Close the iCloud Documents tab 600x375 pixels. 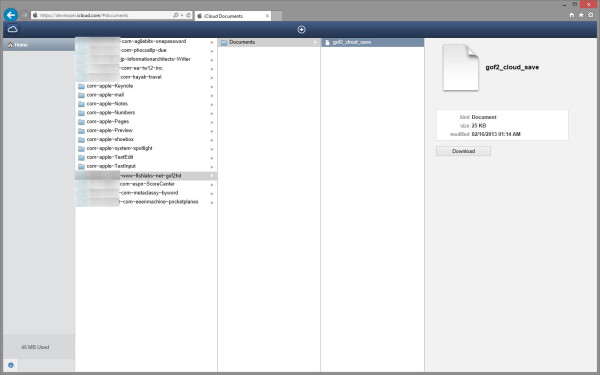click(x=267, y=16)
